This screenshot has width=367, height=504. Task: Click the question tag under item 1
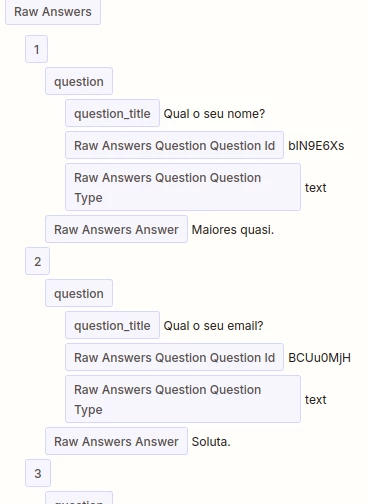click(79, 81)
